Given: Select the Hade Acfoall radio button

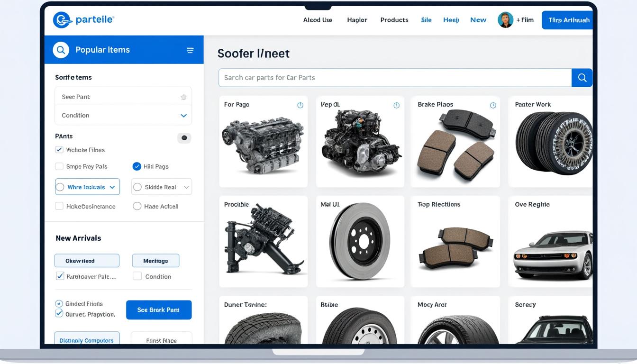Looking at the screenshot, I should 137,206.
